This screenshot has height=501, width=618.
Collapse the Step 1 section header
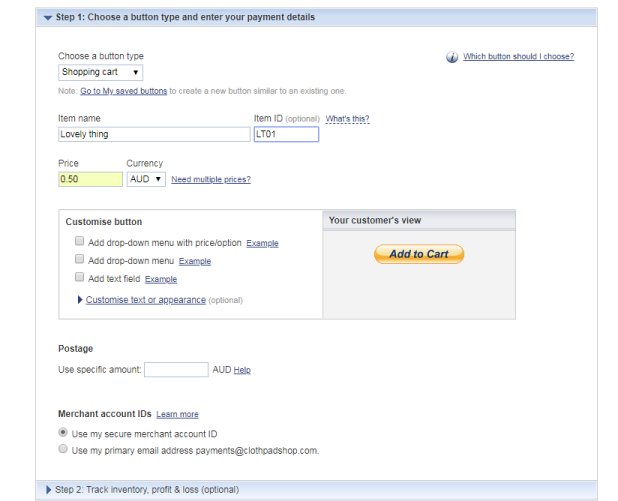pyautogui.click(x=48, y=17)
